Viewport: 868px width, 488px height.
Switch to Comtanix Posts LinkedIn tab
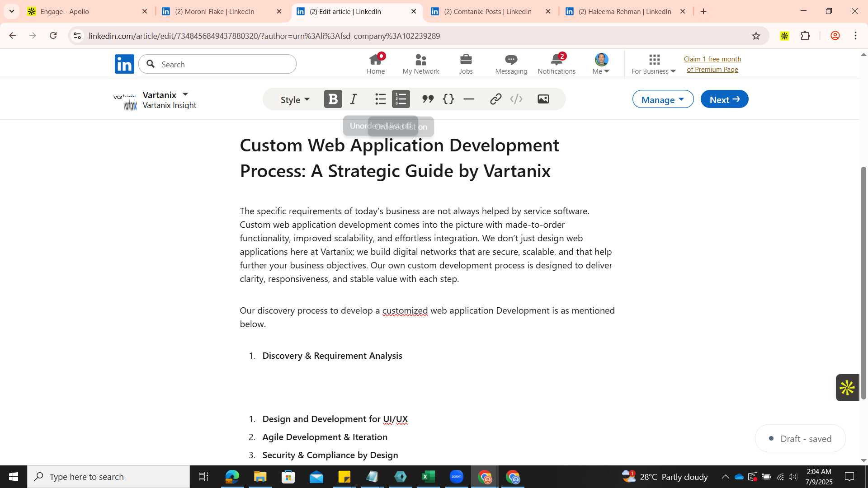(x=491, y=11)
